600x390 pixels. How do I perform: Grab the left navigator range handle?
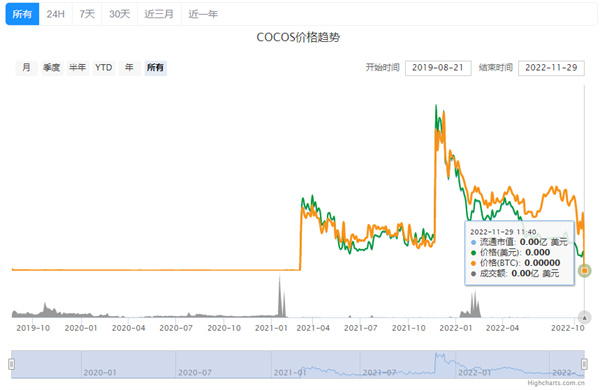11,364
